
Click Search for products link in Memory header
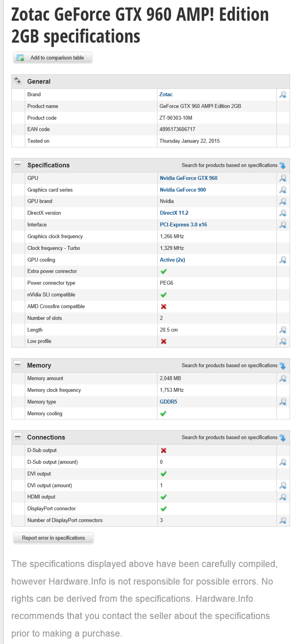click(x=229, y=366)
